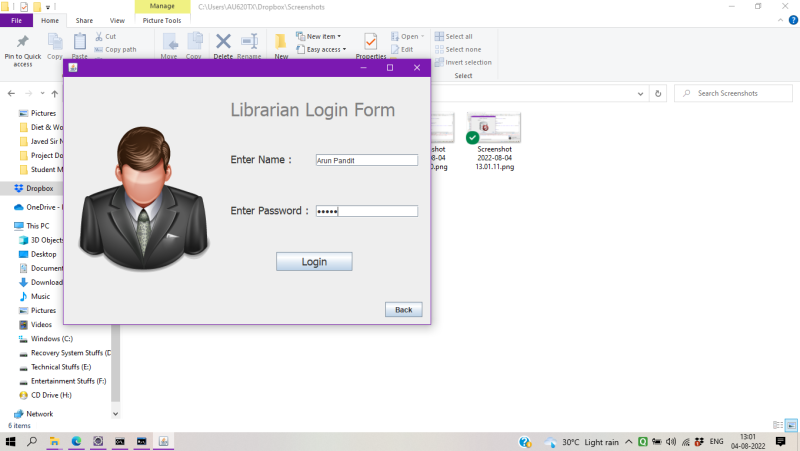Click Invert selection in the ribbon

(x=463, y=62)
